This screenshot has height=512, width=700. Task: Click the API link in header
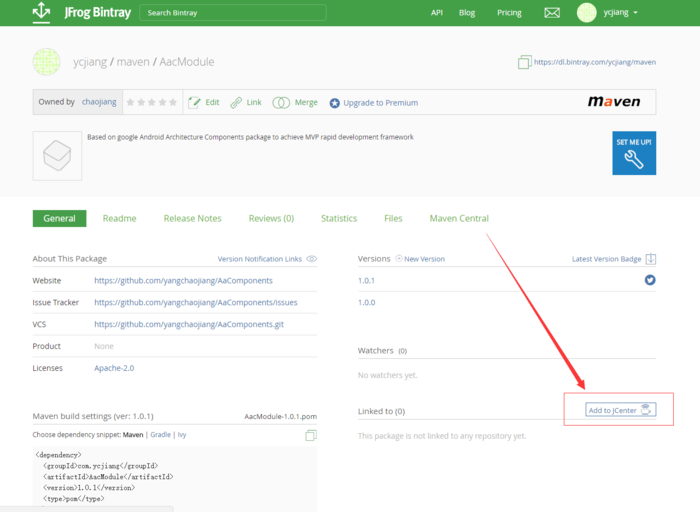point(437,12)
